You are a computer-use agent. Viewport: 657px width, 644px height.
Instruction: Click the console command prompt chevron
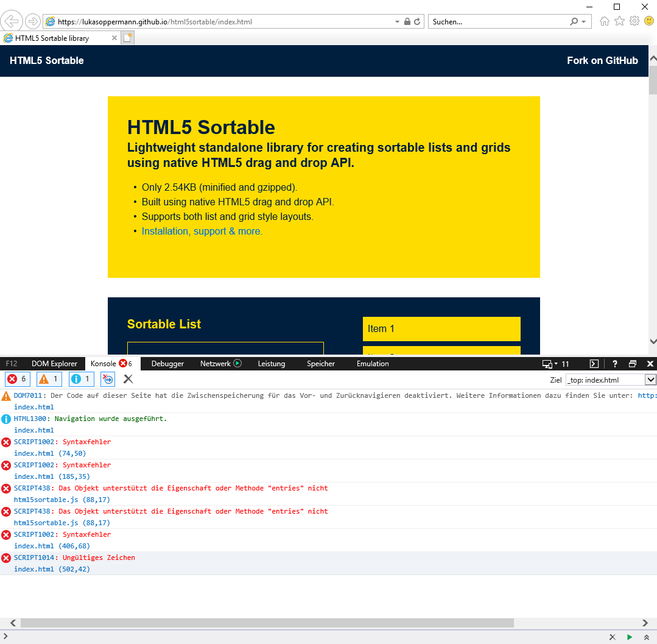pos(5,636)
